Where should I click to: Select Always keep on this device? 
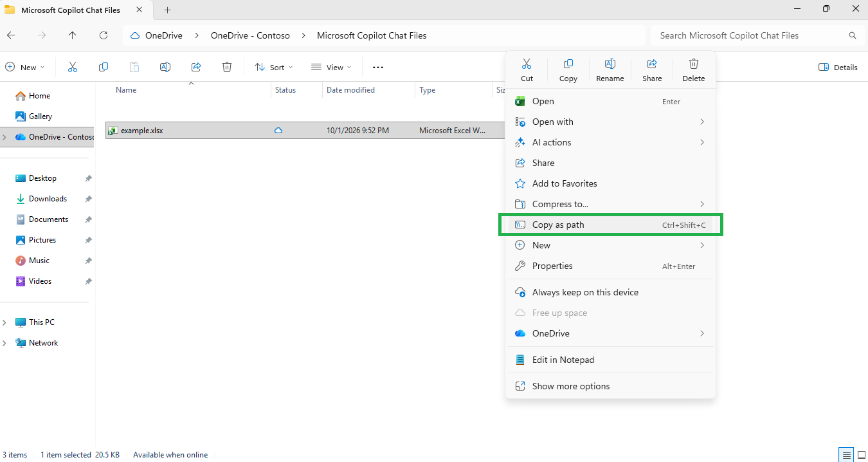[610, 292]
